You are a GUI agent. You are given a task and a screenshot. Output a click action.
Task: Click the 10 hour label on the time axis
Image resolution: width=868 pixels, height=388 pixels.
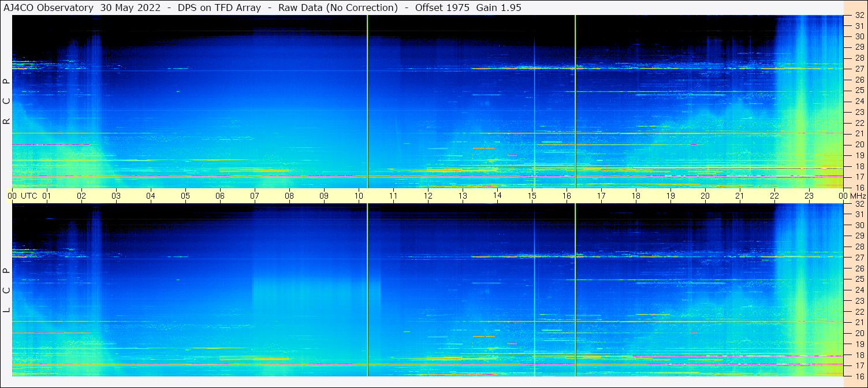point(359,196)
